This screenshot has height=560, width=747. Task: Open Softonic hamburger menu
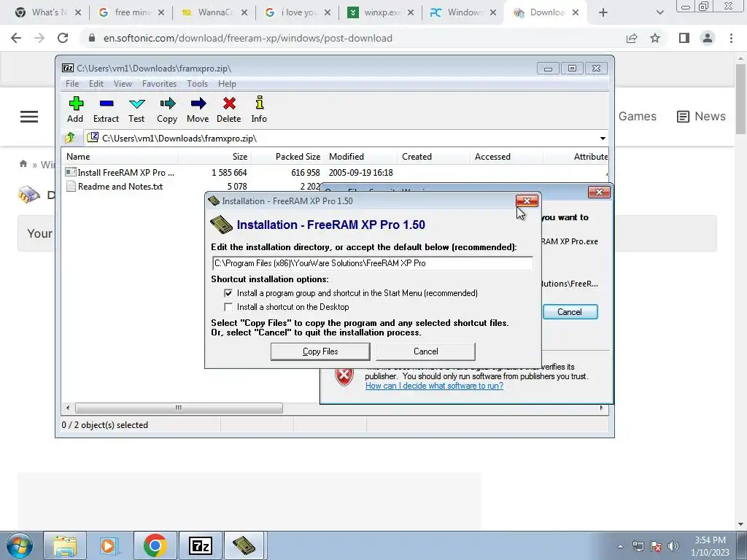tap(29, 117)
